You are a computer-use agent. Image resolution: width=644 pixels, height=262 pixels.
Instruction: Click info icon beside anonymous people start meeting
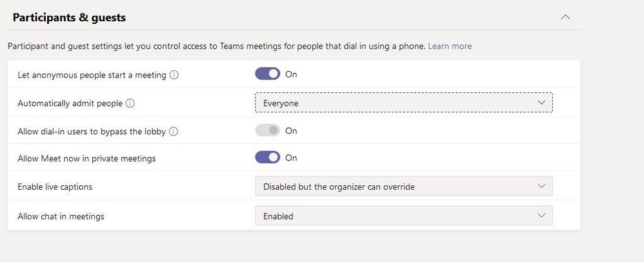(174, 75)
